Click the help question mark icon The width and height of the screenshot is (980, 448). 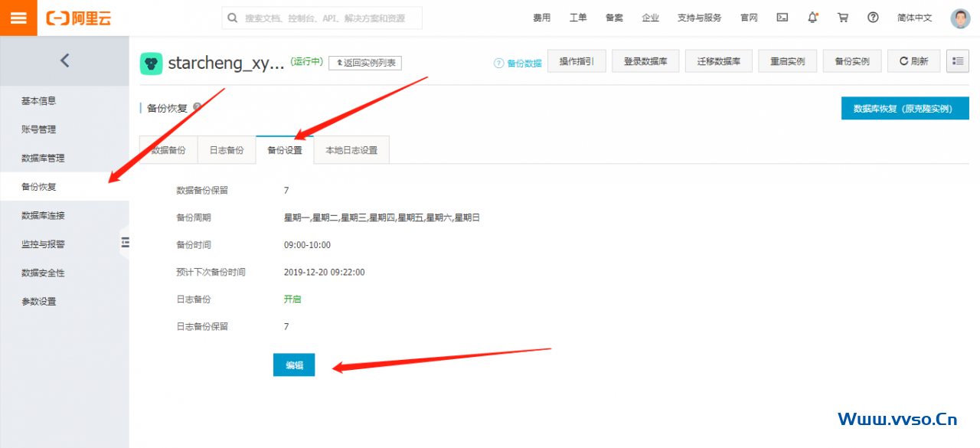[873, 18]
